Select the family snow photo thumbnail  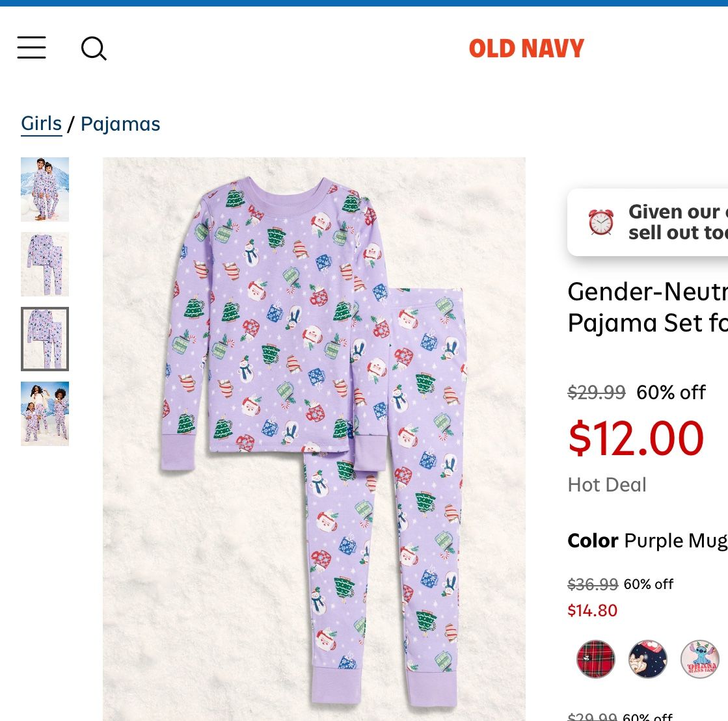click(45, 189)
